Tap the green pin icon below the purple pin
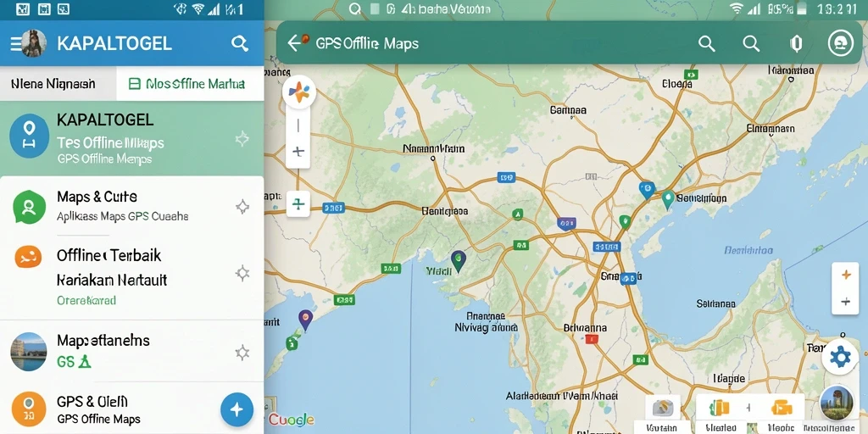This screenshot has height=434, width=868. tap(292, 342)
